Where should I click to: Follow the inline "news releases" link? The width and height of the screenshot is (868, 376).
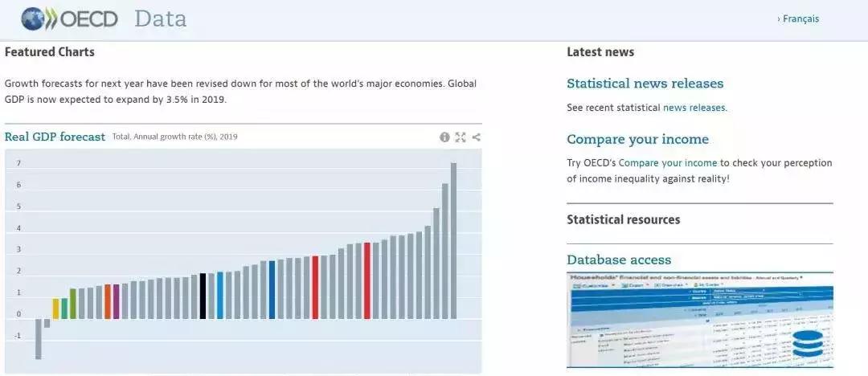(694, 108)
